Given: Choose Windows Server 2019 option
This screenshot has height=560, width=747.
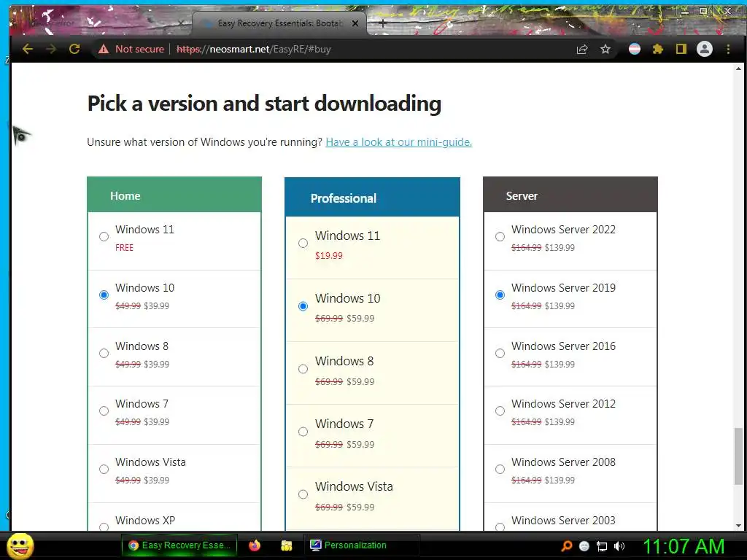Looking at the screenshot, I should point(500,295).
